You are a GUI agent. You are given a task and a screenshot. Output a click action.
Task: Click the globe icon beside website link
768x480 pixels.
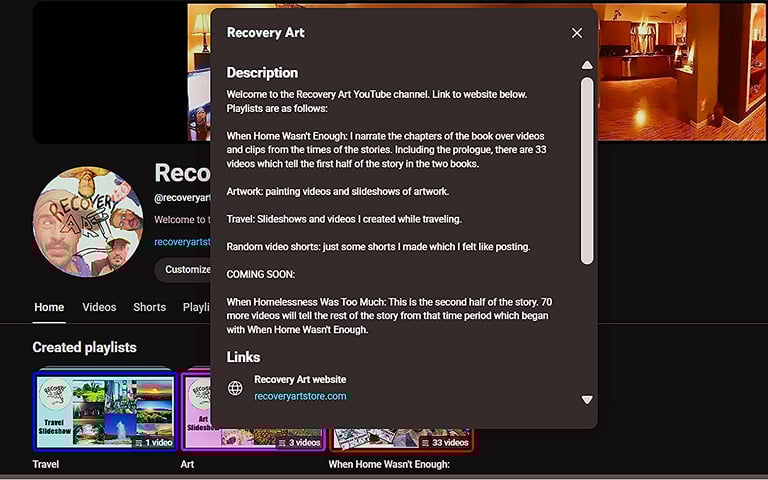pyautogui.click(x=235, y=388)
